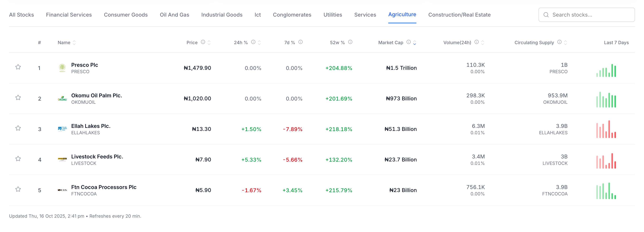Open Okomu Oil Palm Plc. stock link
This screenshot has height=232, width=644.
pyautogui.click(x=96, y=95)
